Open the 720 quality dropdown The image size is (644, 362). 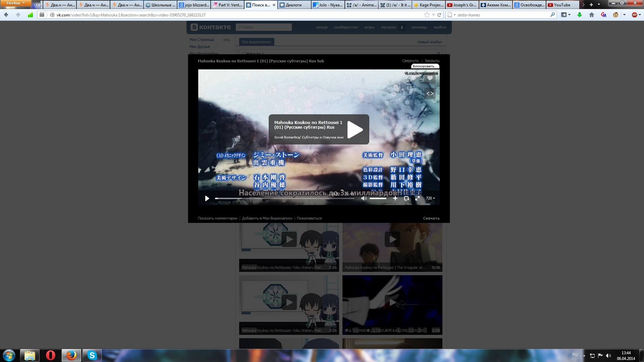point(430,198)
